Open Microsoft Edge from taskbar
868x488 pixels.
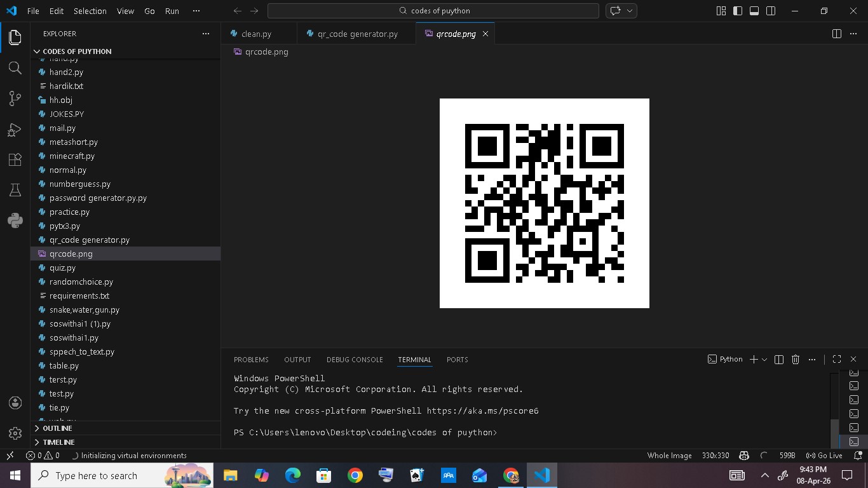292,475
